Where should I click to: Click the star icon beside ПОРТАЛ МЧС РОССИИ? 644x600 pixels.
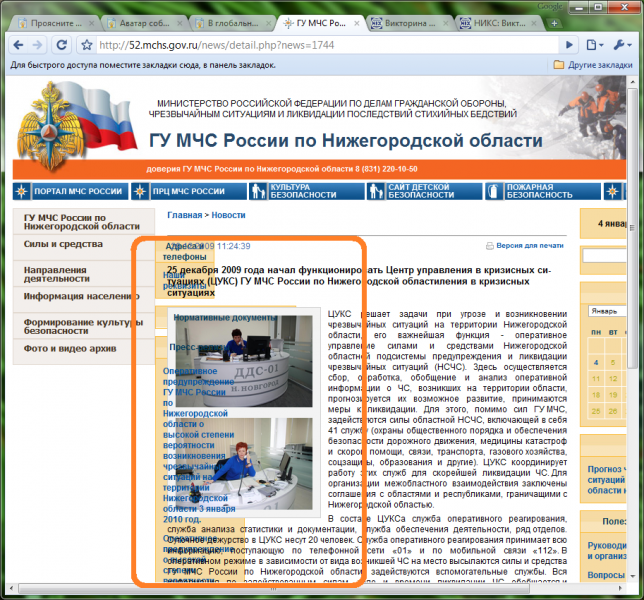(x=22, y=191)
